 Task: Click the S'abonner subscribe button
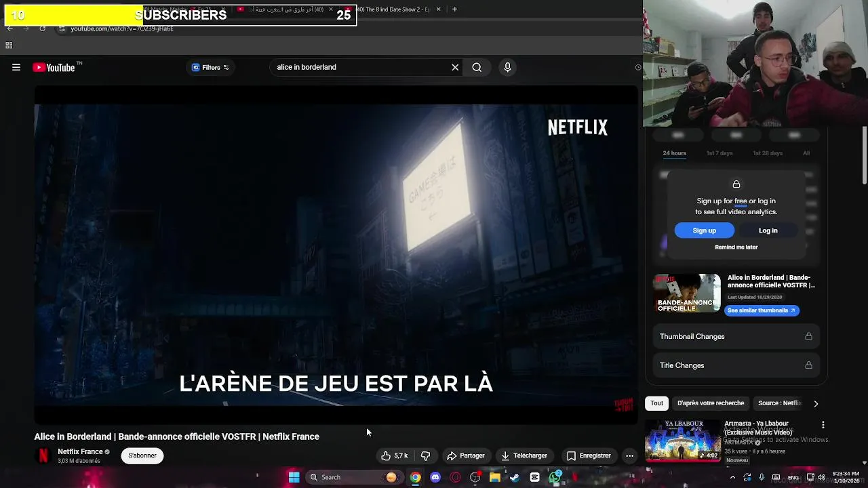[x=142, y=455]
